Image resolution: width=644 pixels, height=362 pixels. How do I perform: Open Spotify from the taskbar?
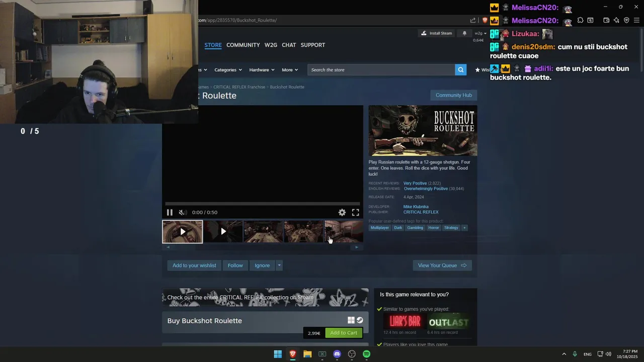[x=367, y=354]
